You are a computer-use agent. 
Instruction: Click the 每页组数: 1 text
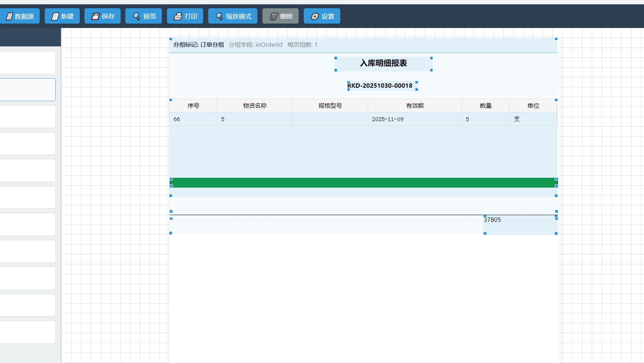302,45
